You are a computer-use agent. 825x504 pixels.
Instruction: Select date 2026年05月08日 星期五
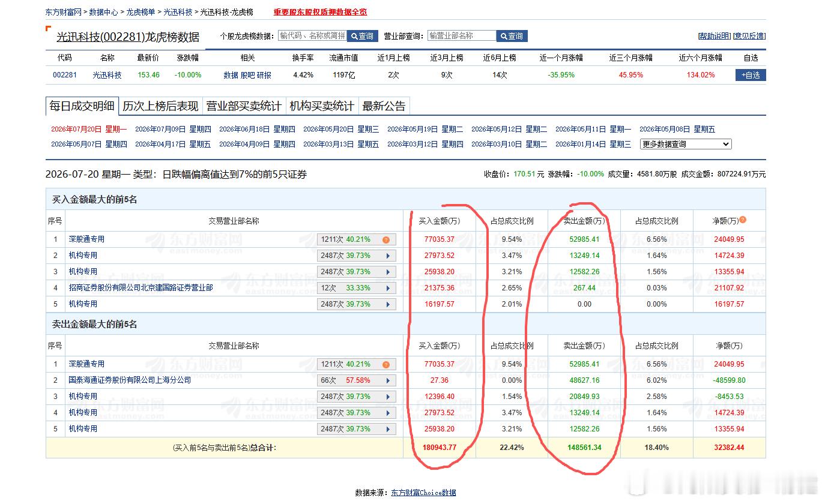677,129
